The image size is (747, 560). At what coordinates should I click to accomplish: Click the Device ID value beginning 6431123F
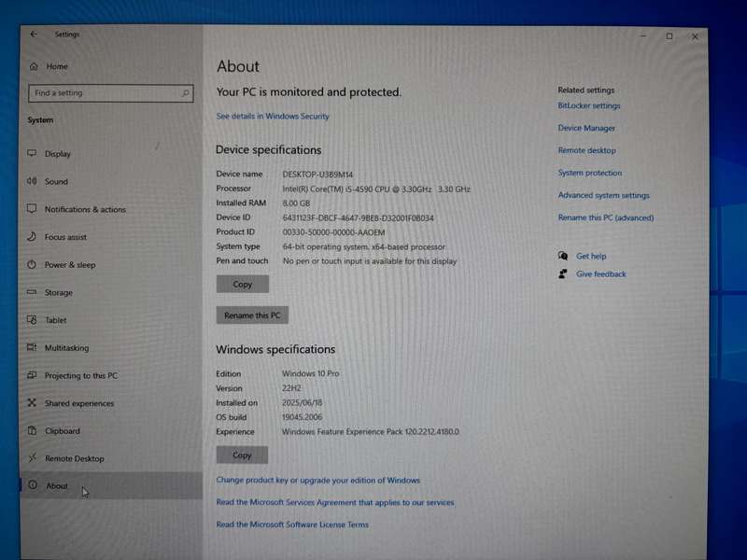coord(358,217)
